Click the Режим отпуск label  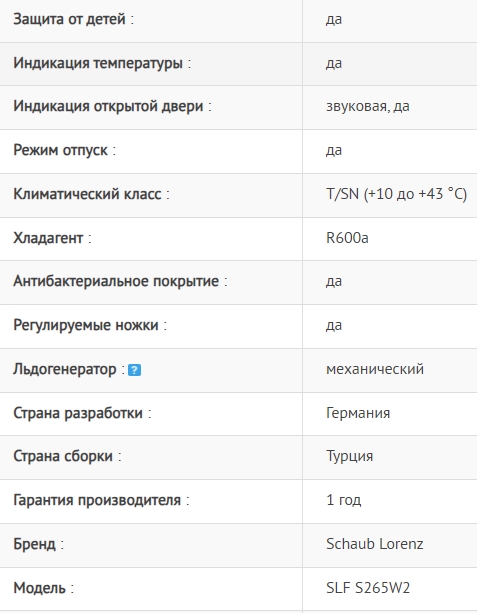(x=60, y=150)
